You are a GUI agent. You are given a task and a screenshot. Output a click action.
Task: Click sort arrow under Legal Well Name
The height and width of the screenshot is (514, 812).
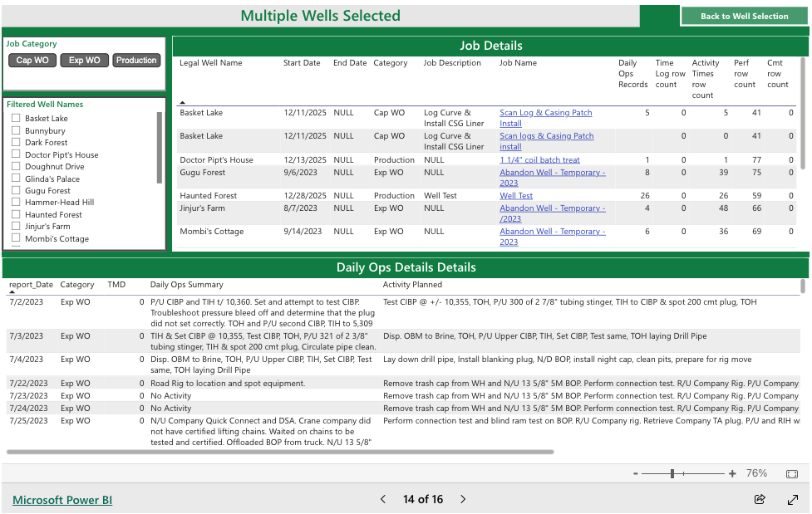tap(183, 102)
